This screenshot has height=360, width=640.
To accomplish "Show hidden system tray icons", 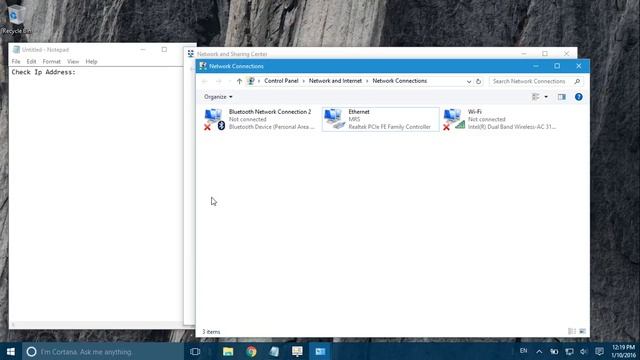I will [539, 351].
